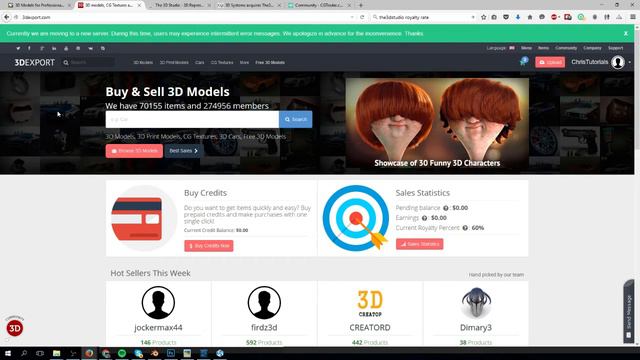The height and width of the screenshot is (360, 640).
Task: Bookmark this page with the star icon
Action: pyautogui.click(x=484, y=17)
